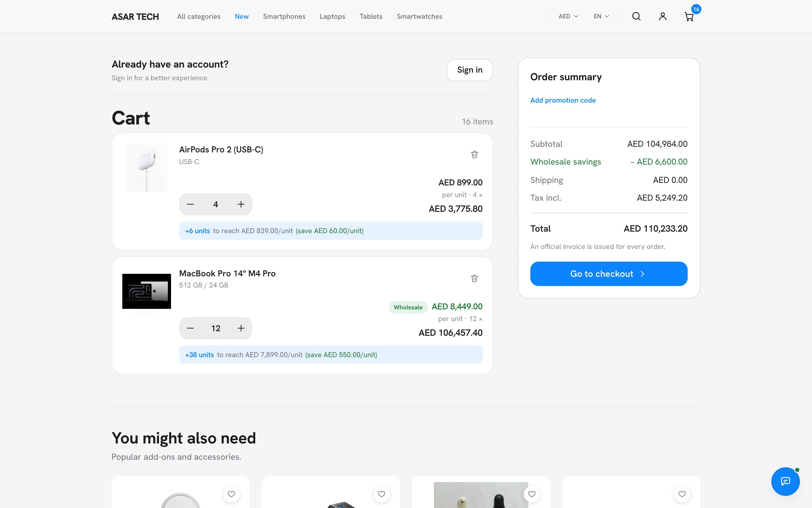Image resolution: width=812 pixels, height=508 pixels.
Task: Click the Wholesale badge on MacBook Pro
Action: [408, 307]
